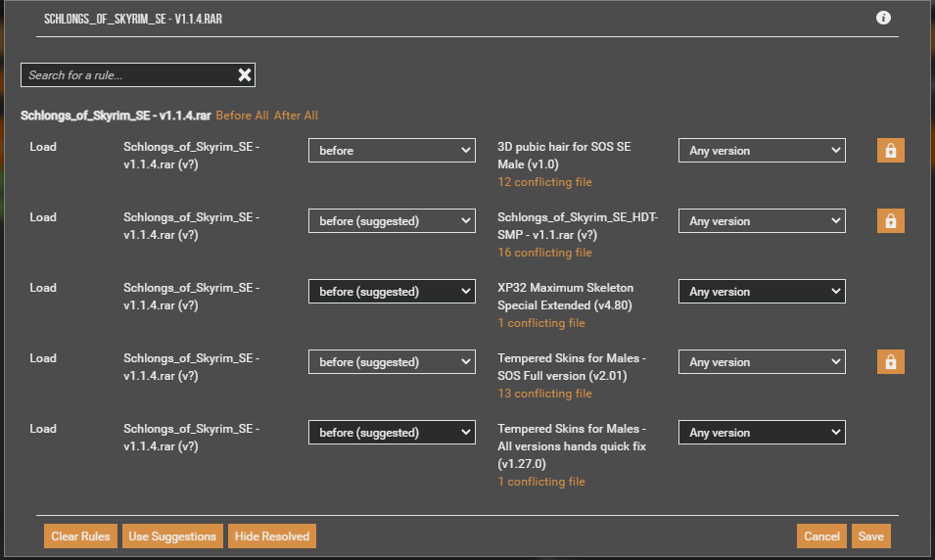Viewport: 935px width, 560px height.
Task: Open order dropdown for HDT-SMP v1.1 rule
Action: pyautogui.click(x=392, y=220)
